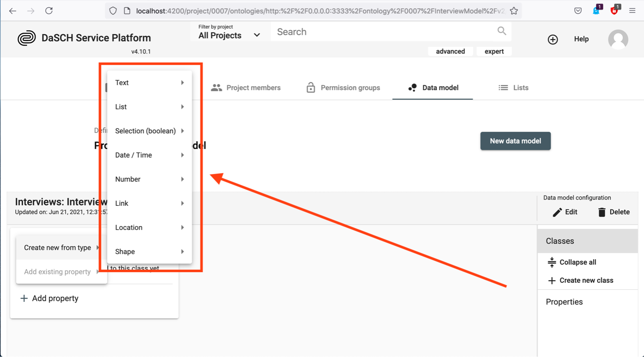Switch to the Lists tab
The width and height of the screenshot is (644, 359).
point(513,88)
